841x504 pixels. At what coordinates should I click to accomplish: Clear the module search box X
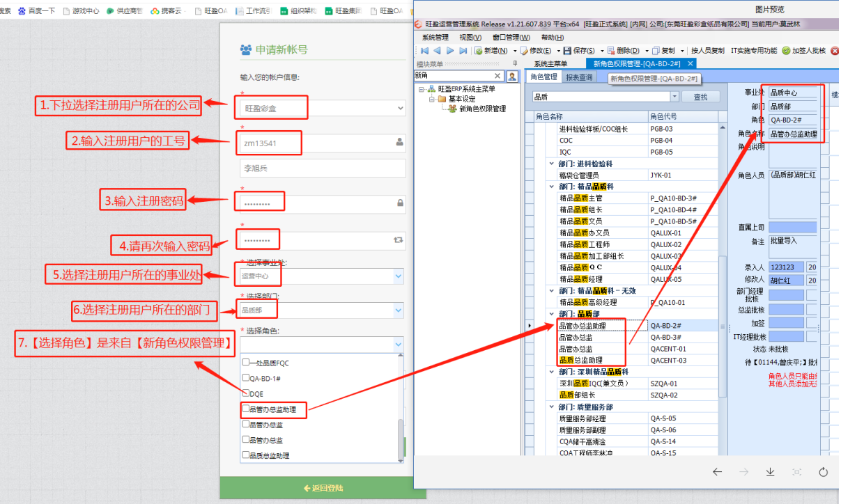(498, 76)
